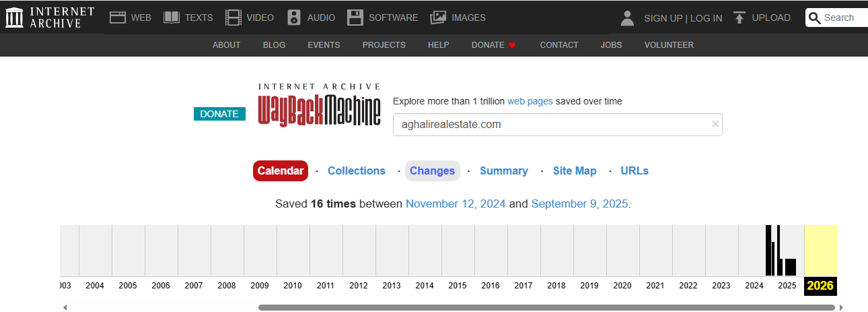Open the Contact menu item
This screenshot has height=312, width=868.
click(558, 45)
